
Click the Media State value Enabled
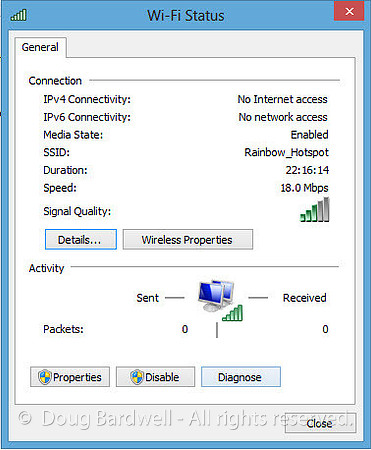pyautogui.click(x=309, y=135)
